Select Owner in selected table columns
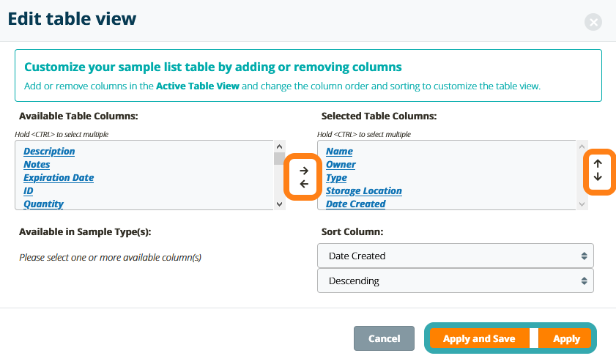616x364 pixels. [341, 165]
